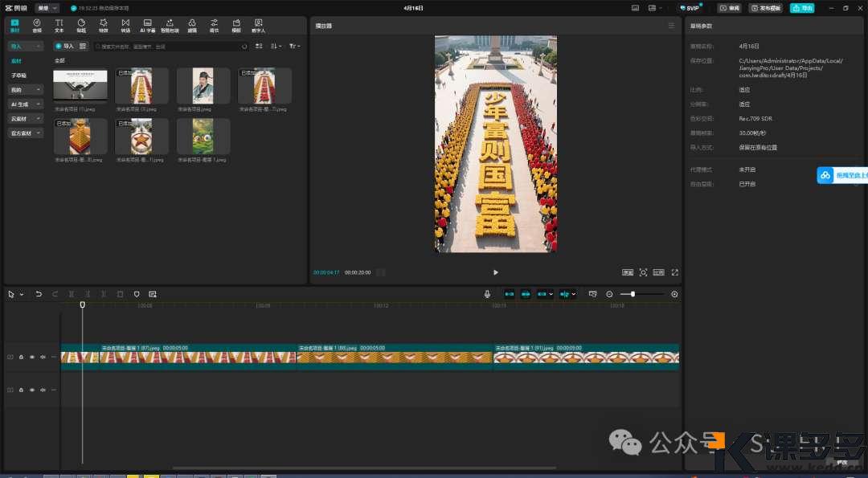
Task: Click the fullscreen icon in the player
Action: [x=674, y=272]
